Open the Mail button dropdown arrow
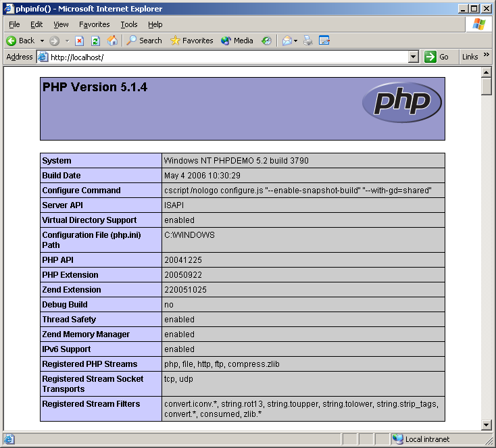Image resolution: width=496 pixels, height=448 pixels. click(295, 41)
